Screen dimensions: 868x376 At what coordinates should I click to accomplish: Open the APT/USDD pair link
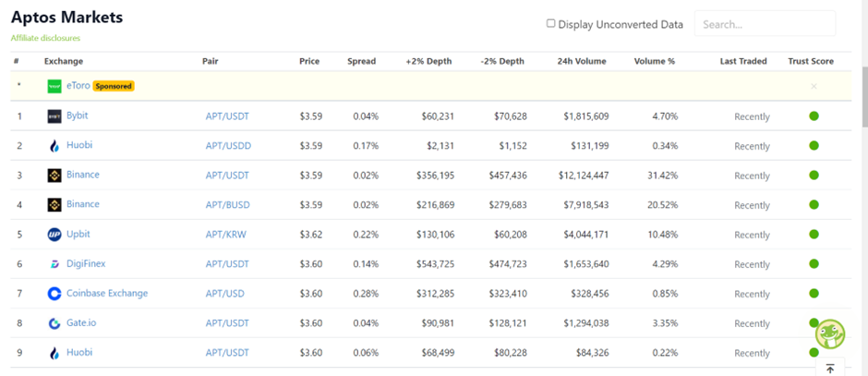(x=228, y=146)
